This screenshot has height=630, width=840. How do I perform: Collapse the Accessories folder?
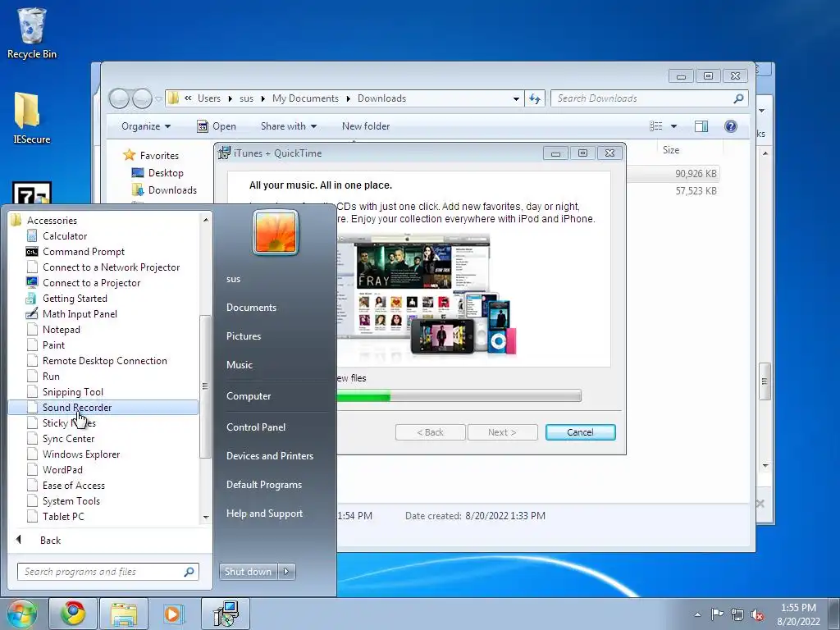[x=52, y=220]
